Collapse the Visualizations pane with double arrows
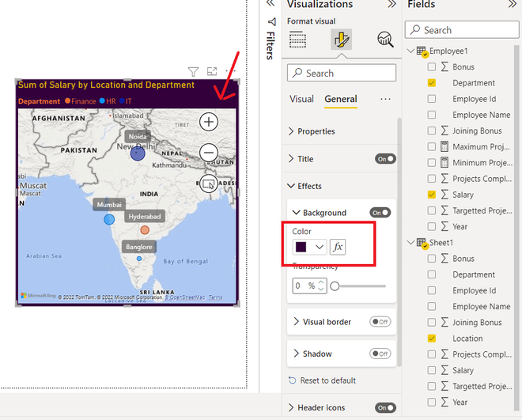The image size is (522, 420). [392, 4]
